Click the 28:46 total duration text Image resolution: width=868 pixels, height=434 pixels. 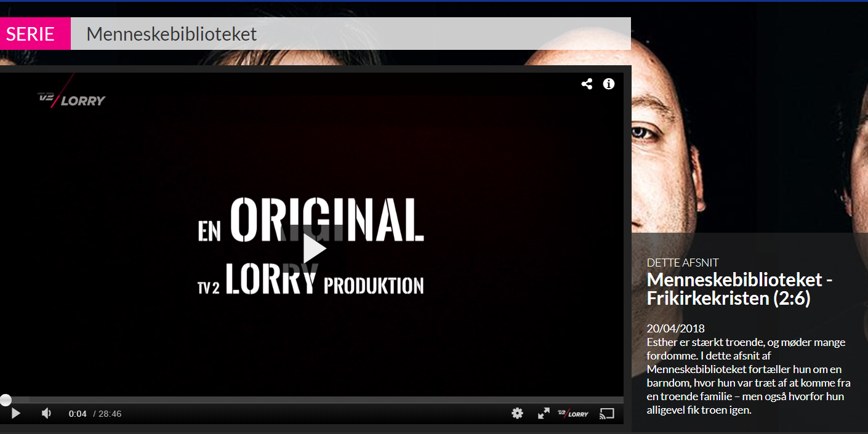[x=110, y=414]
